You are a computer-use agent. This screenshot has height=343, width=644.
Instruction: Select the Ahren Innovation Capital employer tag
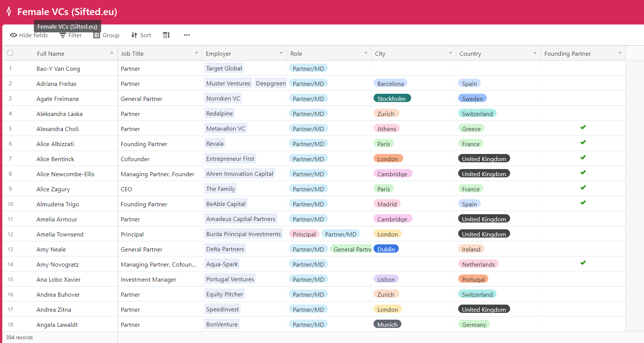[240, 174]
